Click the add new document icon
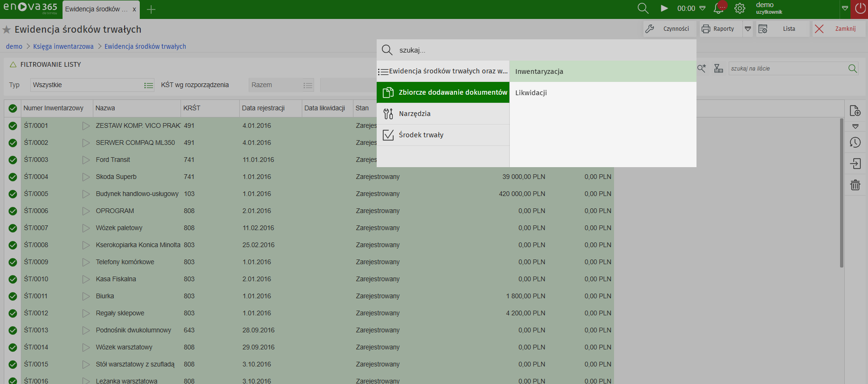This screenshot has height=384, width=868. point(855,111)
